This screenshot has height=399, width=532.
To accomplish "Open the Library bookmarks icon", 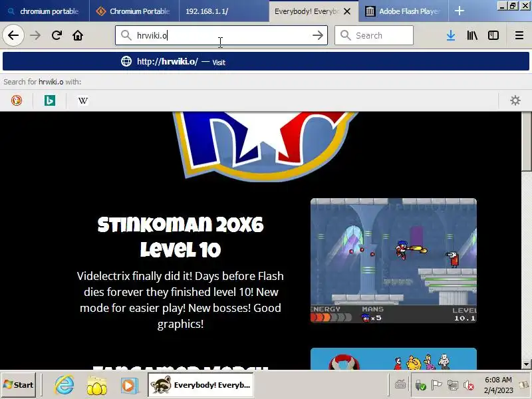I will 472,35.
